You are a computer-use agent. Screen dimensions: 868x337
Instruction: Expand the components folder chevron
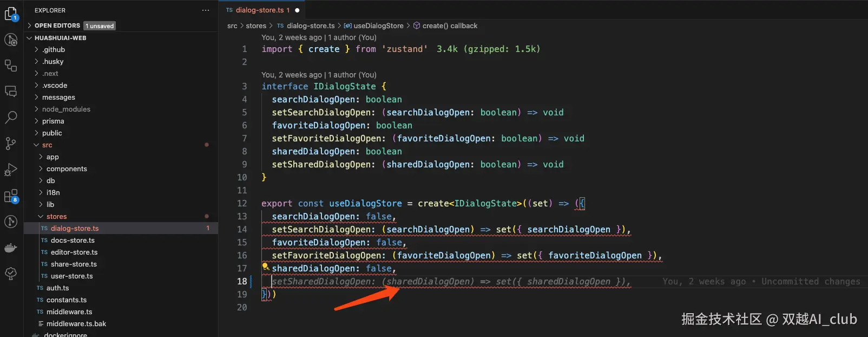tap(41, 168)
